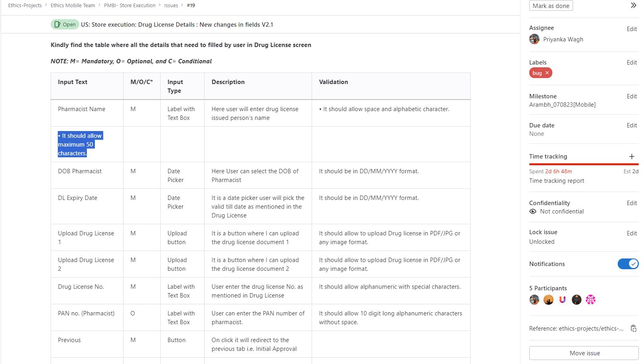Open the Assignee Edit dropdown
The width and height of the screenshot is (644, 364).
click(x=631, y=29)
